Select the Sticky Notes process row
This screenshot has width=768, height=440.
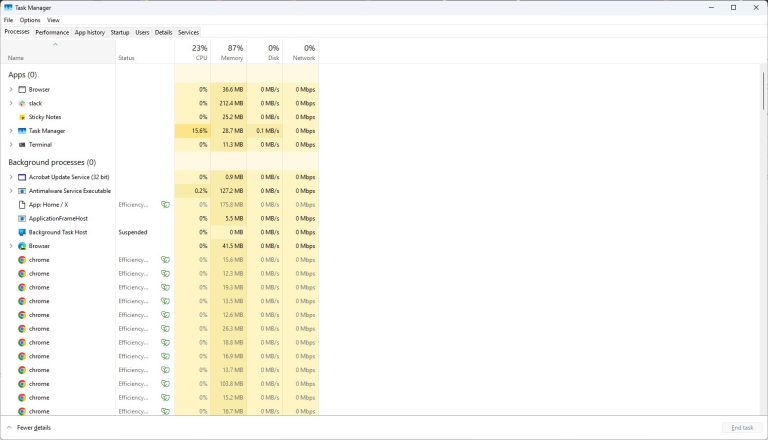pos(160,117)
